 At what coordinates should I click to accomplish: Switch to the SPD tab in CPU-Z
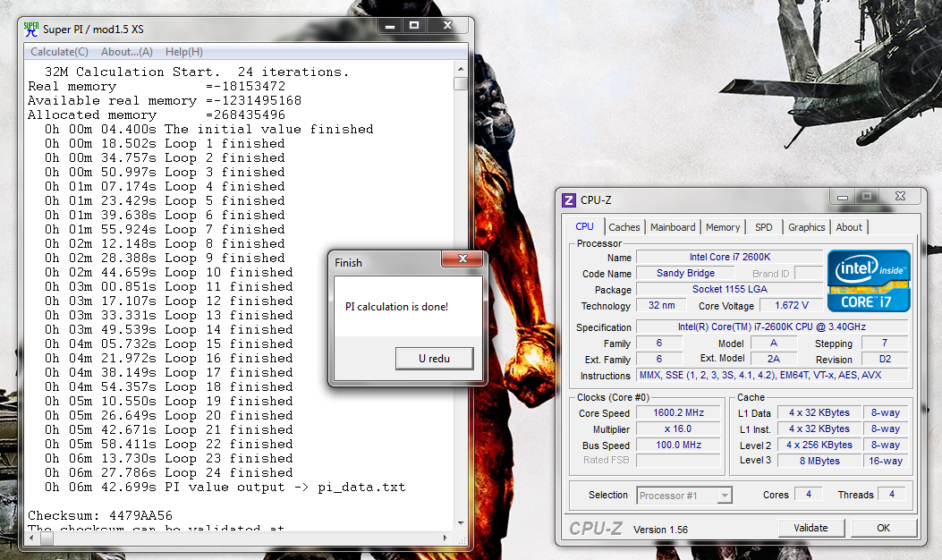[764, 227]
